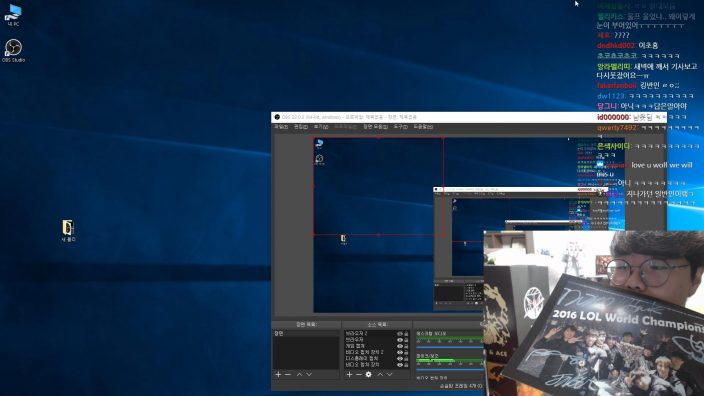This screenshot has width=704, height=396.
Task: Move the selected scene down with the chevron
Action: click(309, 374)
